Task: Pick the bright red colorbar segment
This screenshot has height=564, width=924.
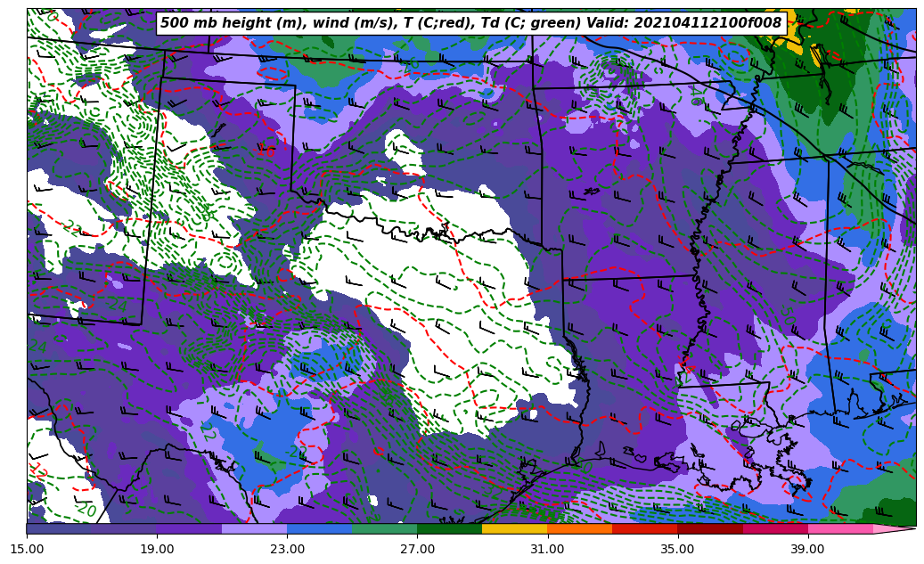Action: point(645,528)
